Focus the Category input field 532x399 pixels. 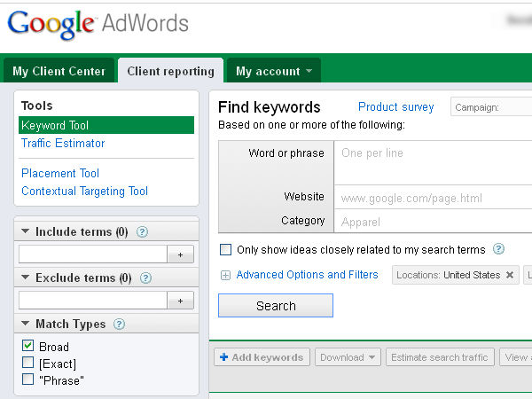434,222
